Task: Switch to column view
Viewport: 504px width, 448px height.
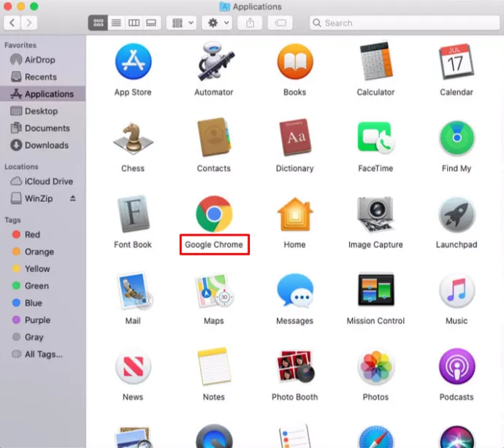Action: (x=134, y=23)
